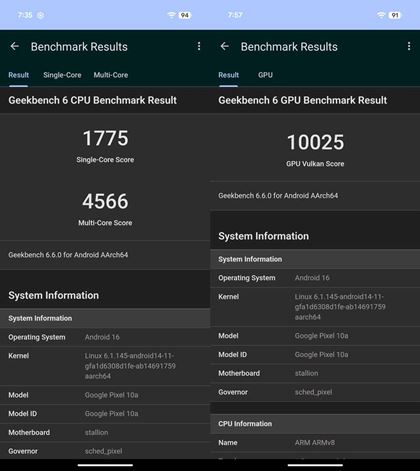Go back from the GPU Benchmark Results screen

click(x=225, y=46)
